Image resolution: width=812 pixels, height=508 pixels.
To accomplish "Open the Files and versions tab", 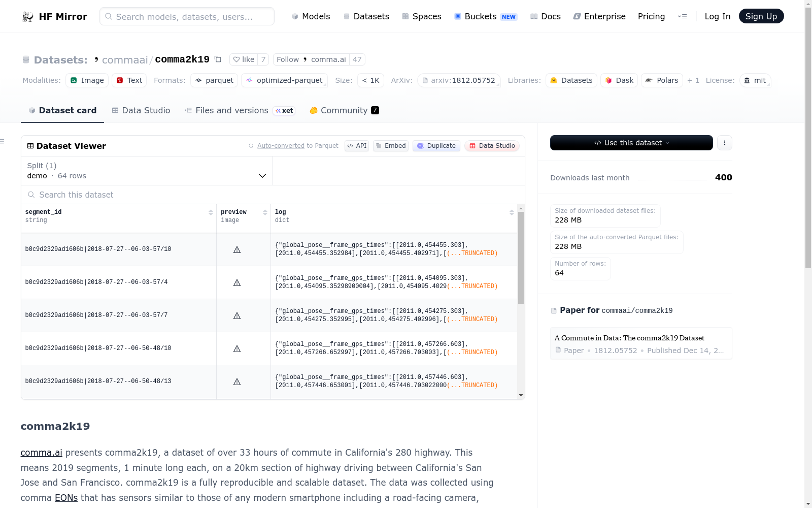I will coord(240,110).
